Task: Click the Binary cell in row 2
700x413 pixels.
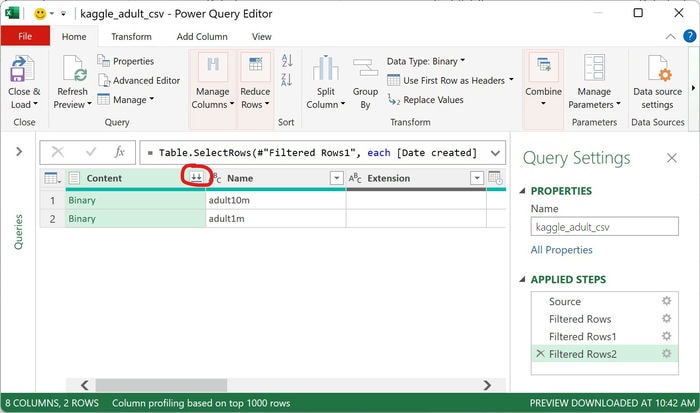Action: [135, 218]
